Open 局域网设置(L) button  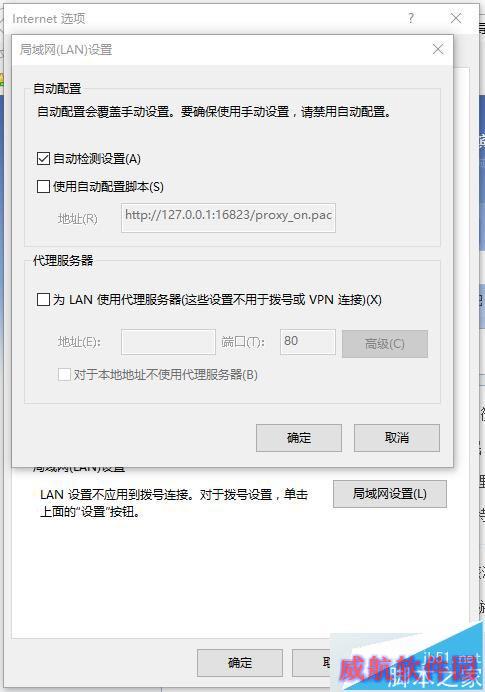click(390, 494)
